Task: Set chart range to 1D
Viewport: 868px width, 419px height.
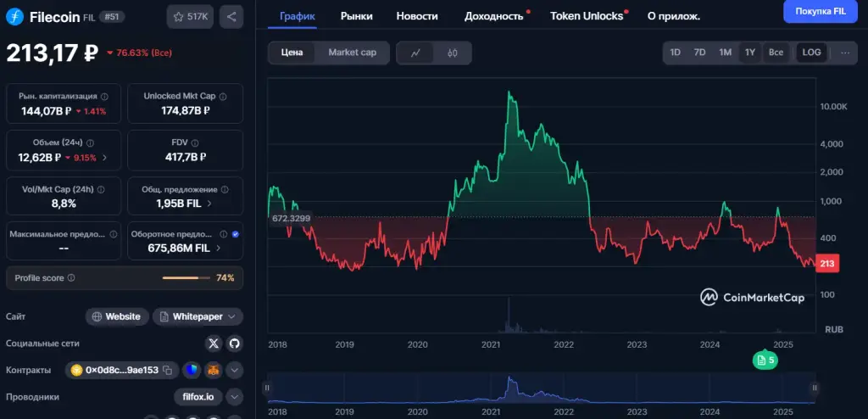Action: 676,53
